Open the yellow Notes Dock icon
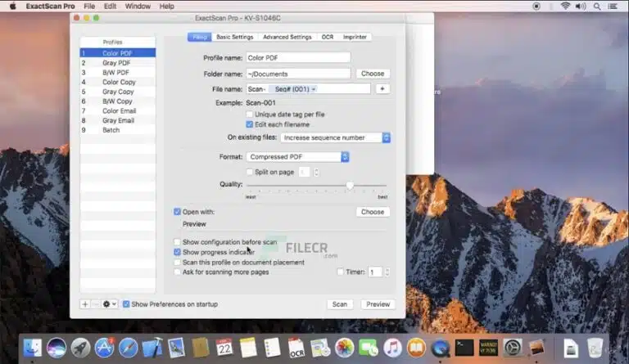Screen dimensions: 629x364 [x=248, y=347]
